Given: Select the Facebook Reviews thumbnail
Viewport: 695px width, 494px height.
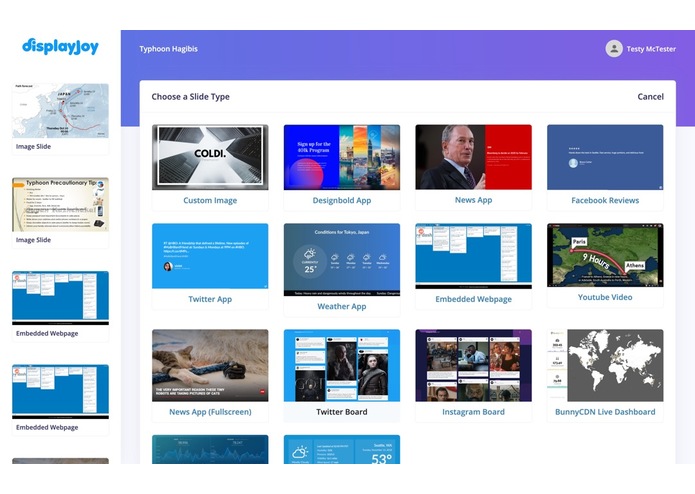Looking at the screenshot, I should (x=605, y=157).
